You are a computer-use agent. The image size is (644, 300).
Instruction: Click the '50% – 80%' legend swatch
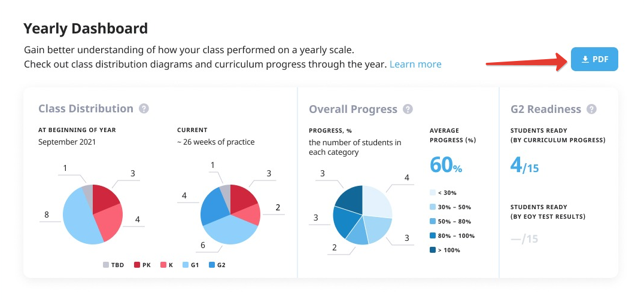(433, 221)
